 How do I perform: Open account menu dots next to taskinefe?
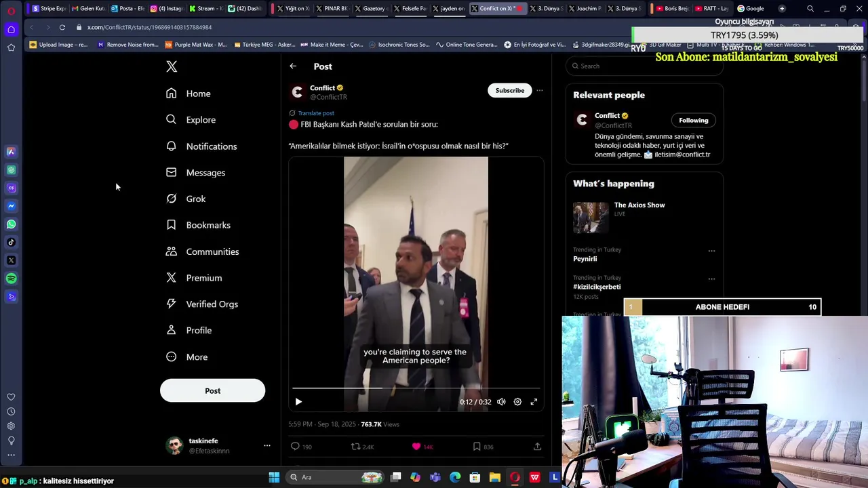267,445
